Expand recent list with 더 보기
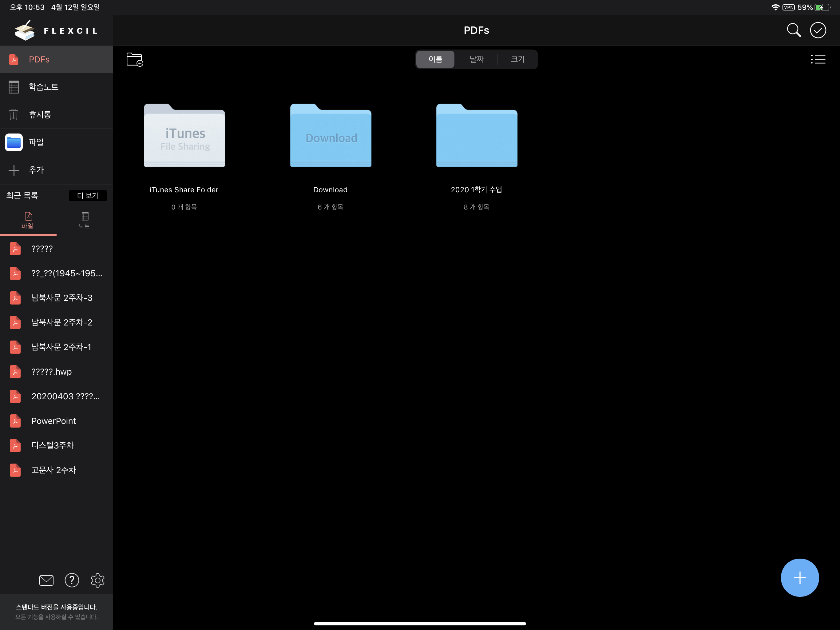Image resolution: width=840 pixels, height=630 pixels. [x=87, y=195]
